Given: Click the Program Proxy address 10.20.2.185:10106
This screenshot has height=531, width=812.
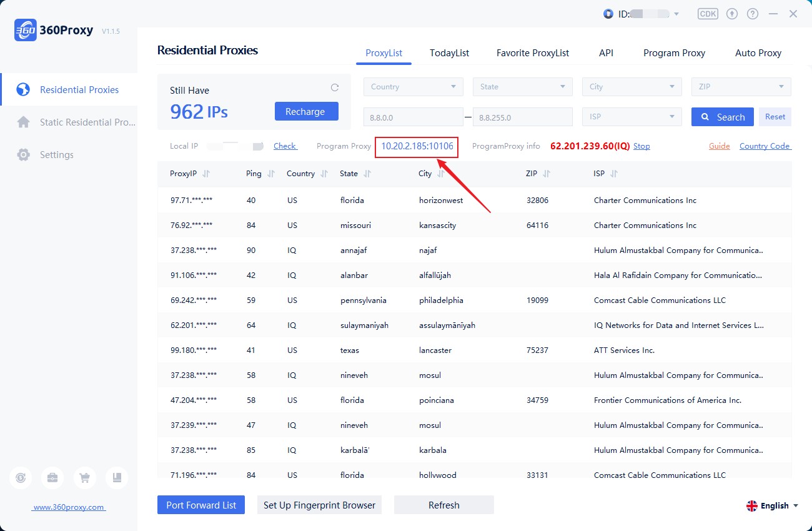Looking at the screenshot, I should [417, 146].
